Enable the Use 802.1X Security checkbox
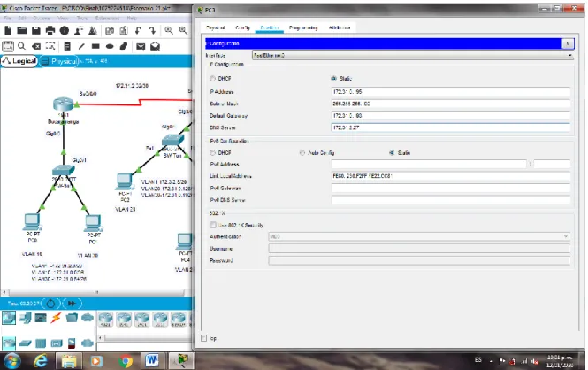The height and width of the screenshot is (370, 588). coord(213,225)
